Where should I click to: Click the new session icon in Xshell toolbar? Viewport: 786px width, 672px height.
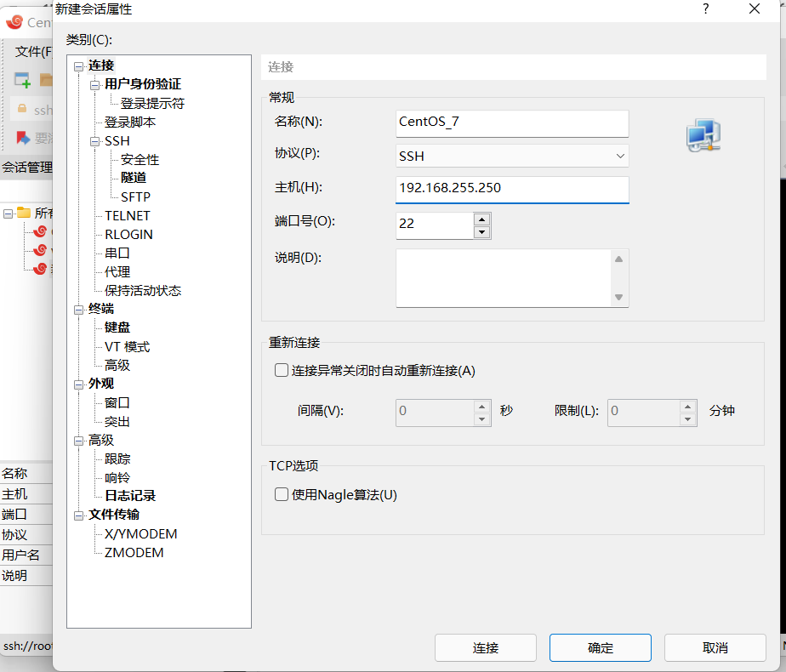[x=22, y=80]
